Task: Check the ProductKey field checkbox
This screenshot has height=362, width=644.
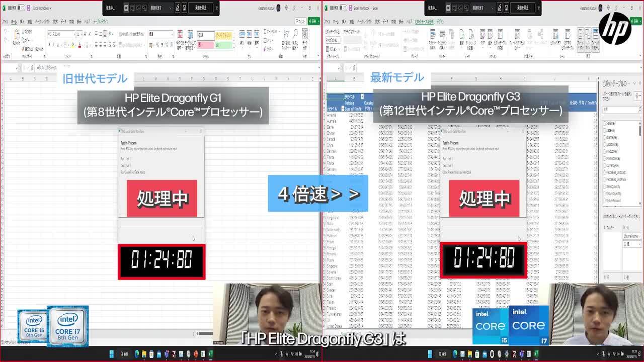Action: 605,151
